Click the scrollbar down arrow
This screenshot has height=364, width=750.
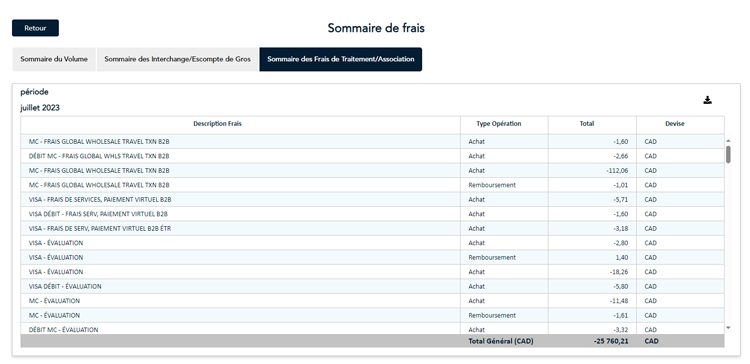point(728,328)
